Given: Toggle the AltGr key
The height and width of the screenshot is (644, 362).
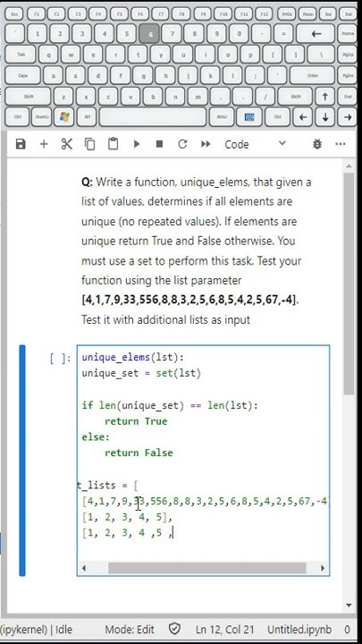Looking at the screenshot, I should click(223, 117).
